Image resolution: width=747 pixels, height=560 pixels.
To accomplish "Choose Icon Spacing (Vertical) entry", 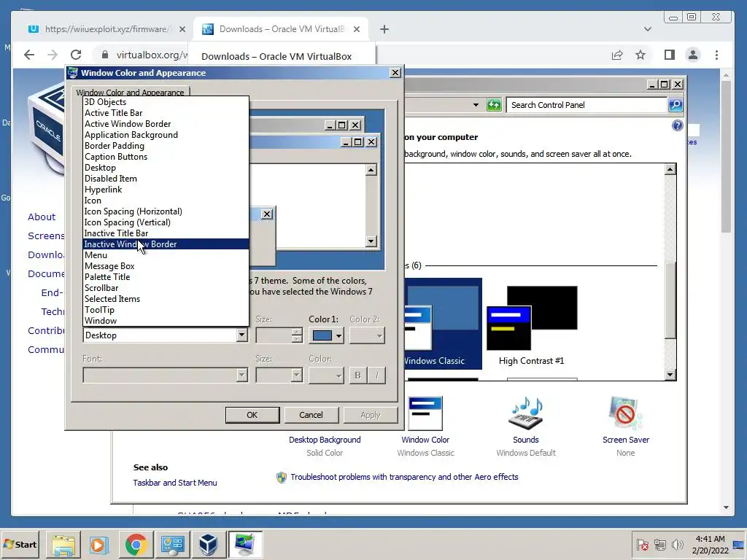I will pyautogui.click(x=166, y=222).
